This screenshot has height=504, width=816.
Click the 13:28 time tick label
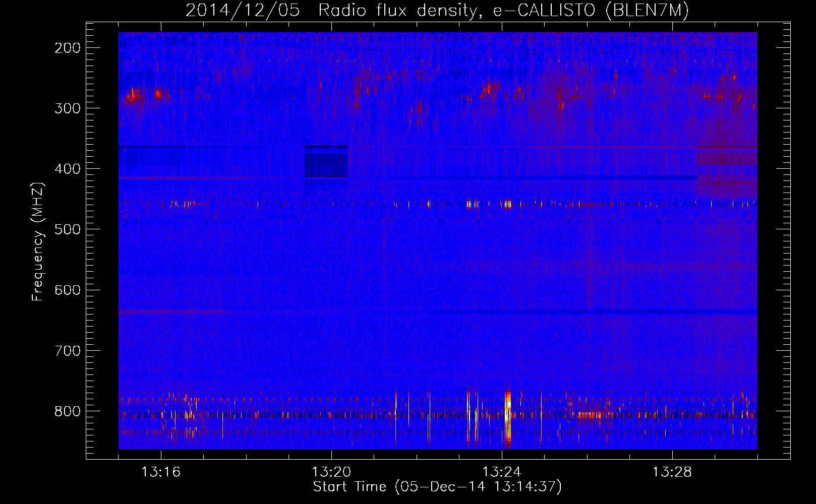pos(672,472)
